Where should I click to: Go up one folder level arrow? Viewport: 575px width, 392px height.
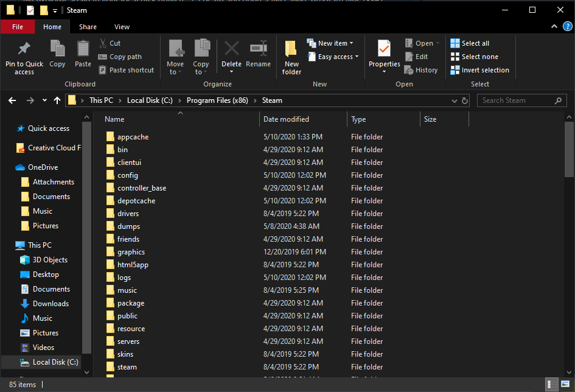coord(57,100)
